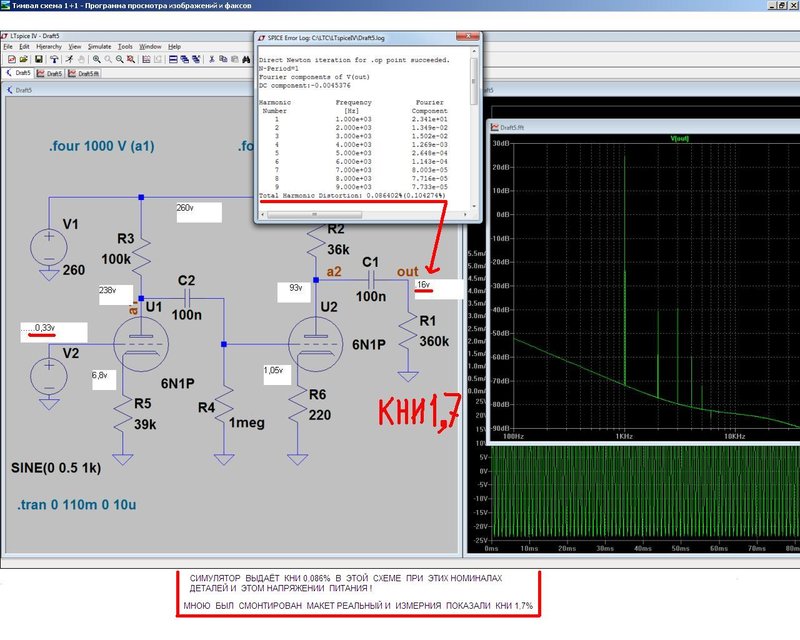Click the error log horizontal scrollbar
800x640 pixels.
[364, 214]
